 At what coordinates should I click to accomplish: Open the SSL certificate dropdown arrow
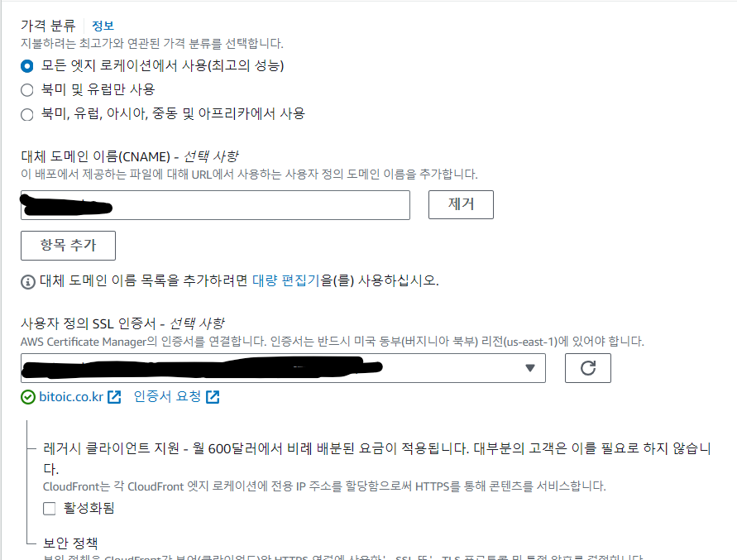(x=530, y=368)
